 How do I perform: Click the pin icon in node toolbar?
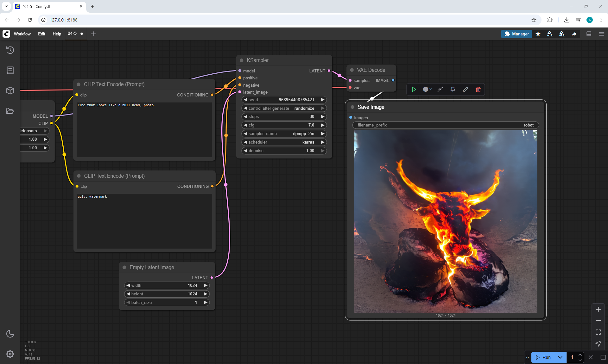453,89
